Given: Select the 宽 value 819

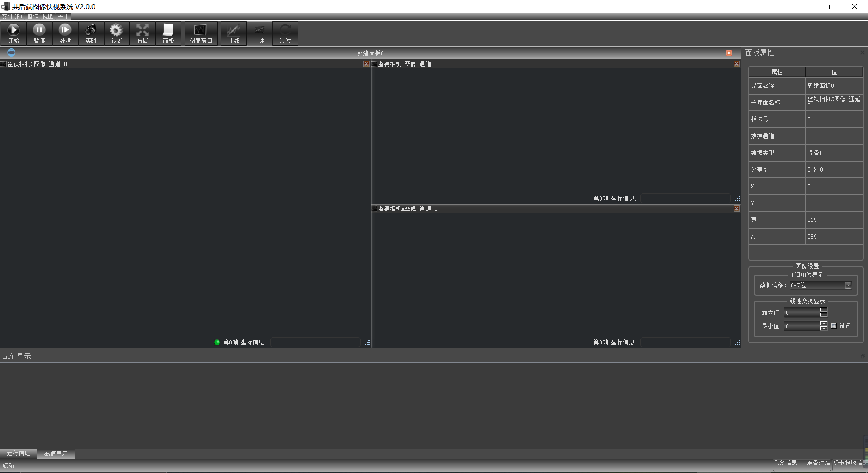Looking at the screenshot, I should click(x=834, y=220).
